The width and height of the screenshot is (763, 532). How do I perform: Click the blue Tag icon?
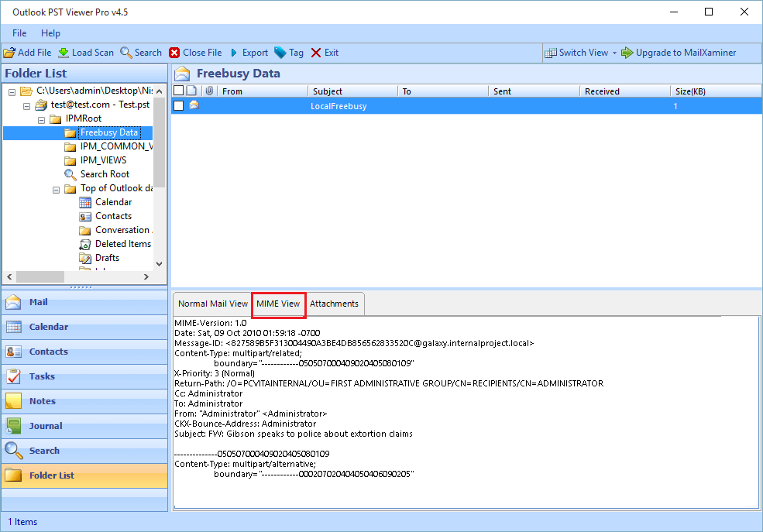tap(280, 53)
